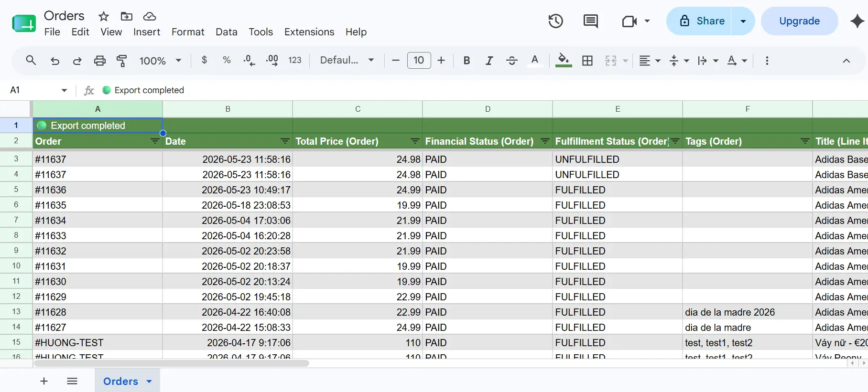This screenshot has height=392, width=868.
Task: Open font family Default dropdown
Action: point(347,60)
